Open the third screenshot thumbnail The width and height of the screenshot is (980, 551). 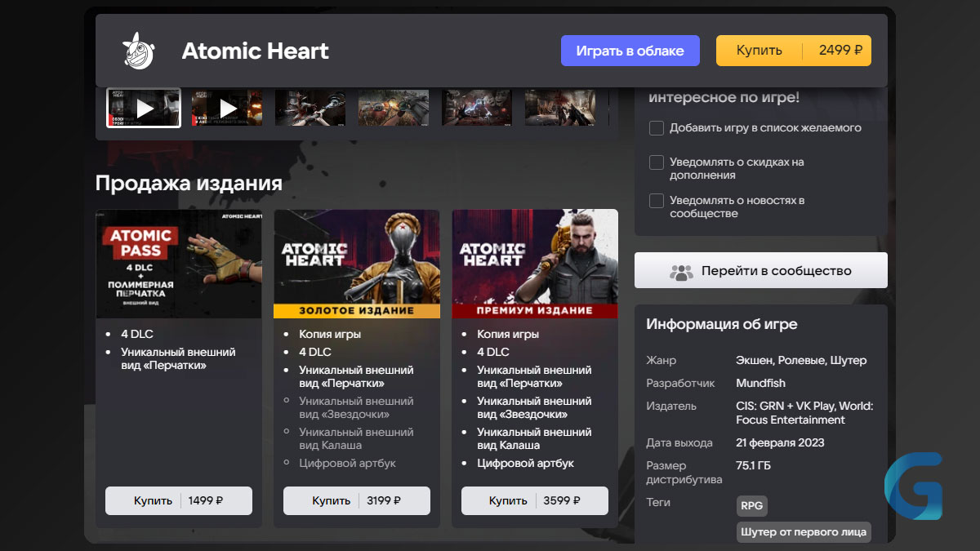point(310,108)
